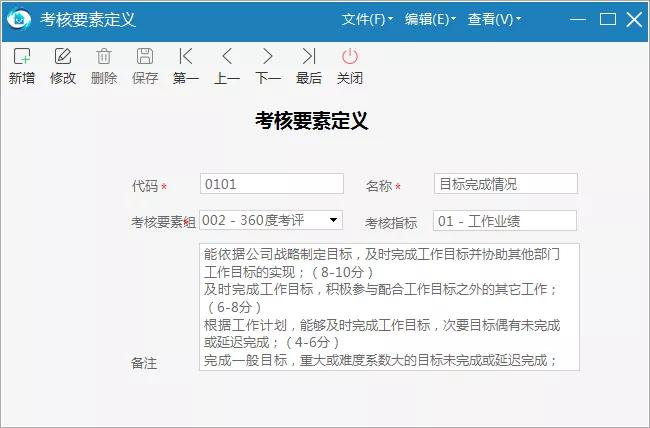The image size is (650, 428).
Task: Click the 考核指标 label text
Action: tap(391, 223)
